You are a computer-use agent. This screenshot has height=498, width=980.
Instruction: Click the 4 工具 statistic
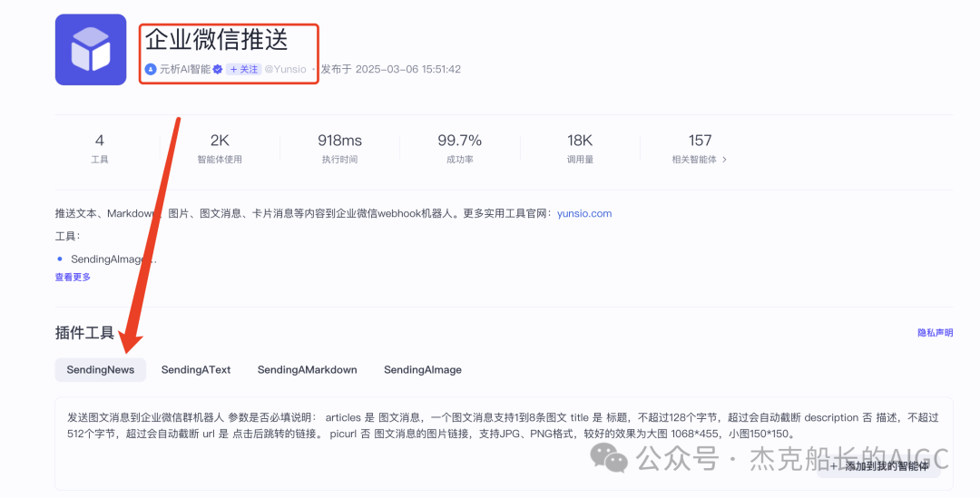coord(100,149)
